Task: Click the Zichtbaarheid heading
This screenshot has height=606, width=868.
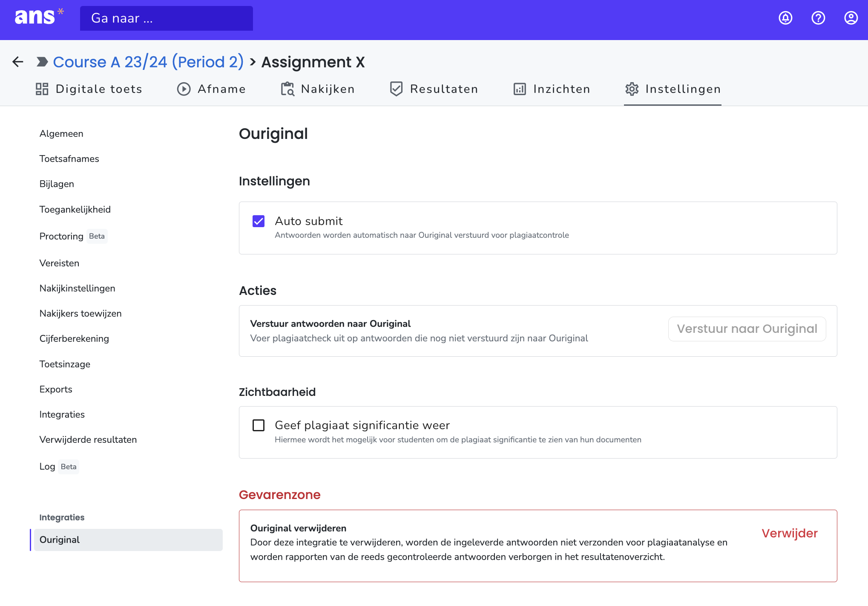Action: pyautogui.click(x=277, y=392)
